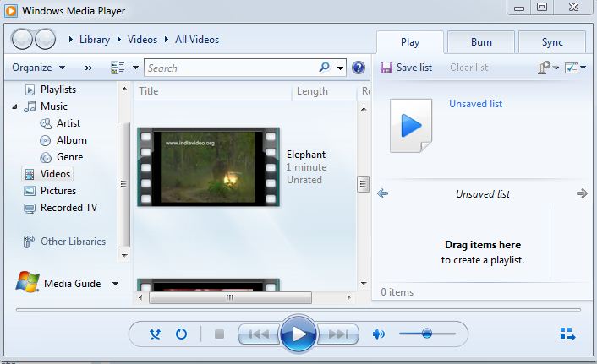Click the navigation pane scroll down arrow

tap(124, 255)
